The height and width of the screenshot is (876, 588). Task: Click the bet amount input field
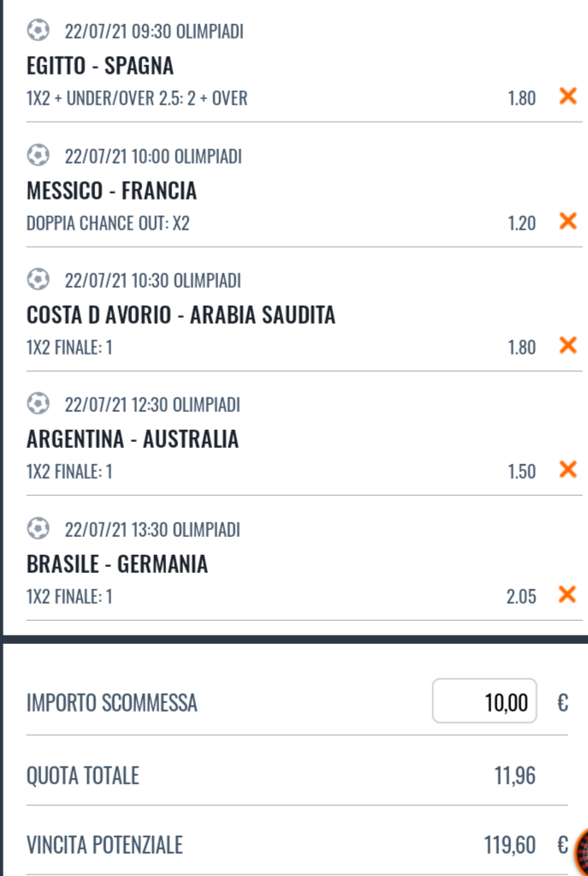pos(484,703)
